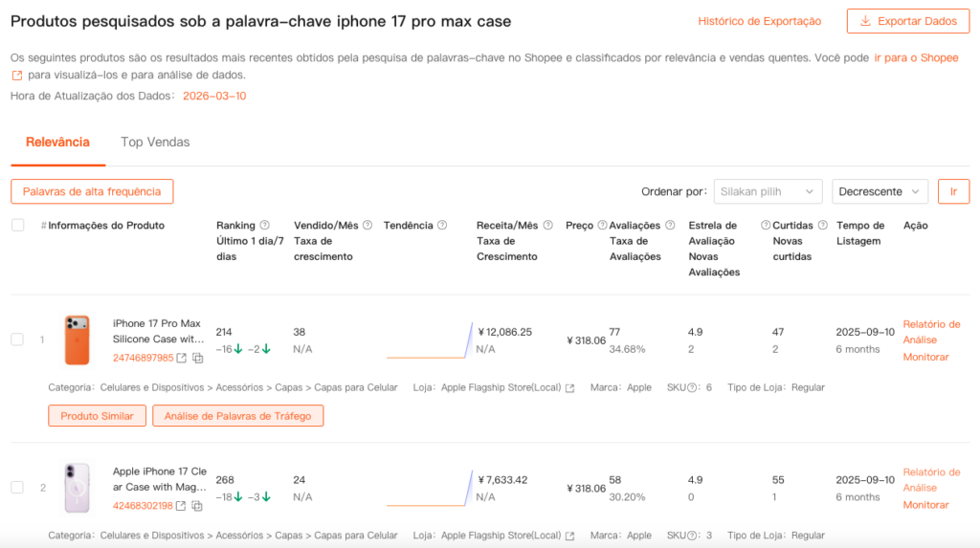This screenshot has width=980, height=548.
Task: Check the box for product row 1
Action: coord(17,340)
